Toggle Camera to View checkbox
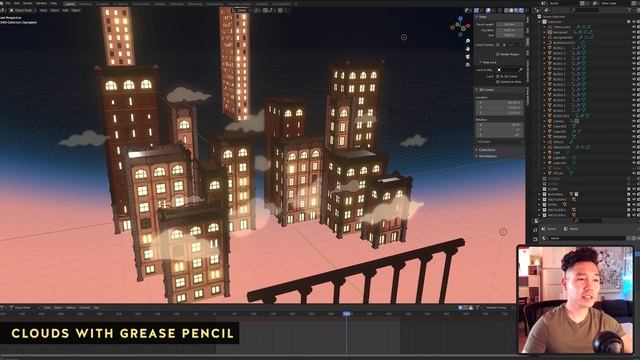This screenshot has height=360, width=640. coord(498,82)
